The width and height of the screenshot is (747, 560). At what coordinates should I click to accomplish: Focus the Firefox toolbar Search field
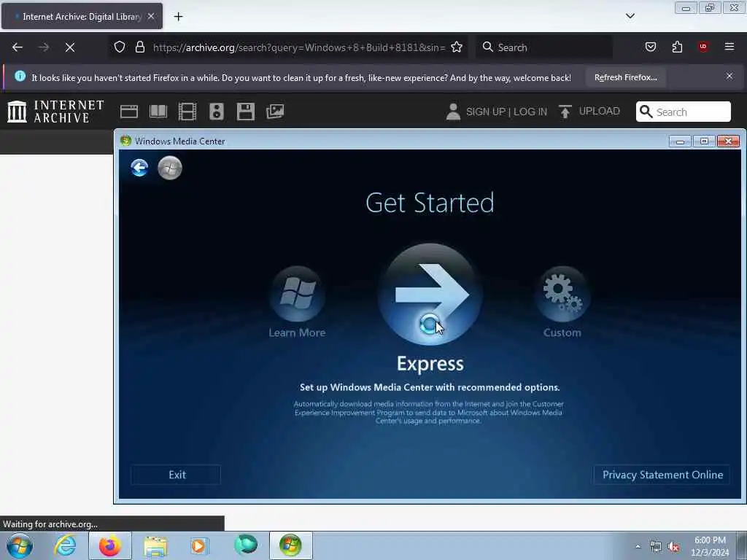point(544,47)
